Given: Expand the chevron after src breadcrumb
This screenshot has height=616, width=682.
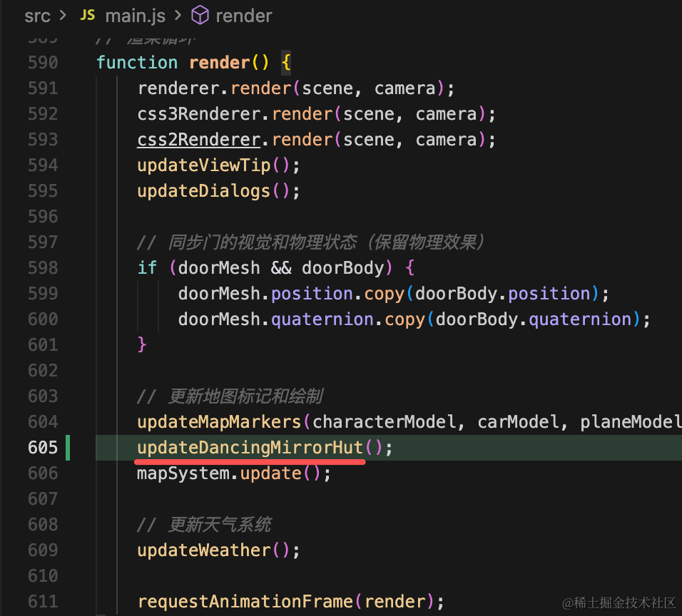Looking at the screenshot, I should tap(63, 16).
